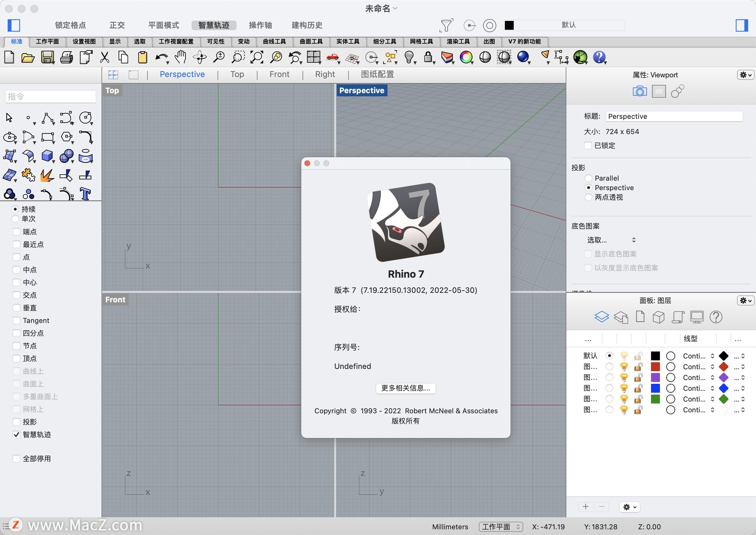Click the Undo arrow icon
The width and height of the screenshot is (756, 535).
point(161,57)
